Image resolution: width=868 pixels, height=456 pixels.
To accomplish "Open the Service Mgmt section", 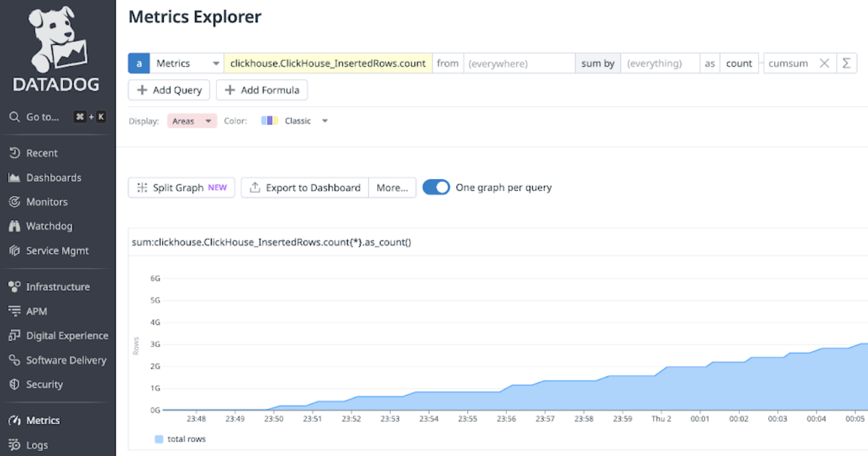I will pyautogui.click(x=56, y=250).
